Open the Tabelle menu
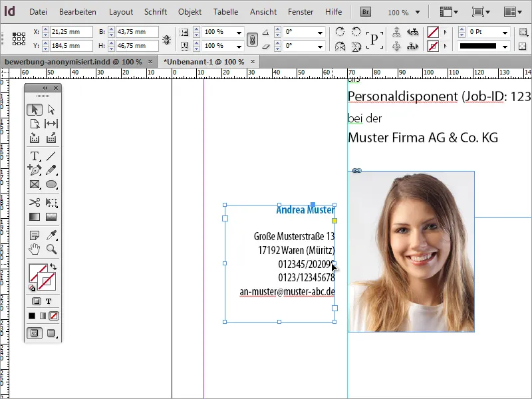Viewport: 532px width, 399px height. (225, 12)
